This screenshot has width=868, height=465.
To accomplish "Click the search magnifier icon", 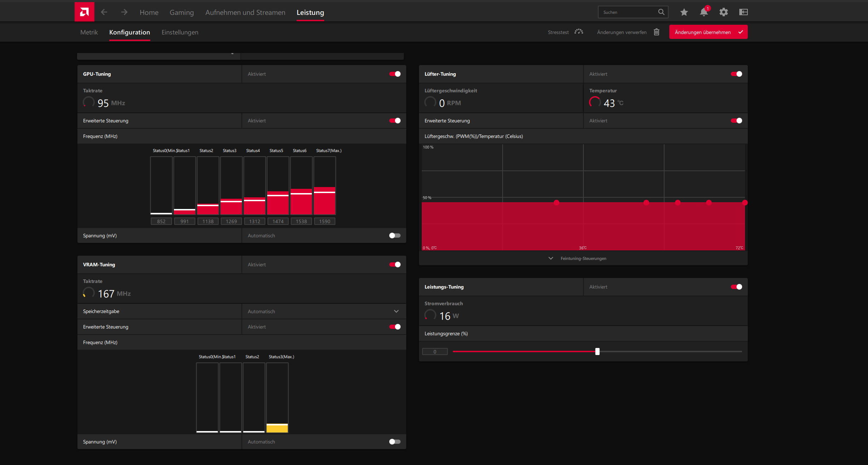I will [661, 12].
